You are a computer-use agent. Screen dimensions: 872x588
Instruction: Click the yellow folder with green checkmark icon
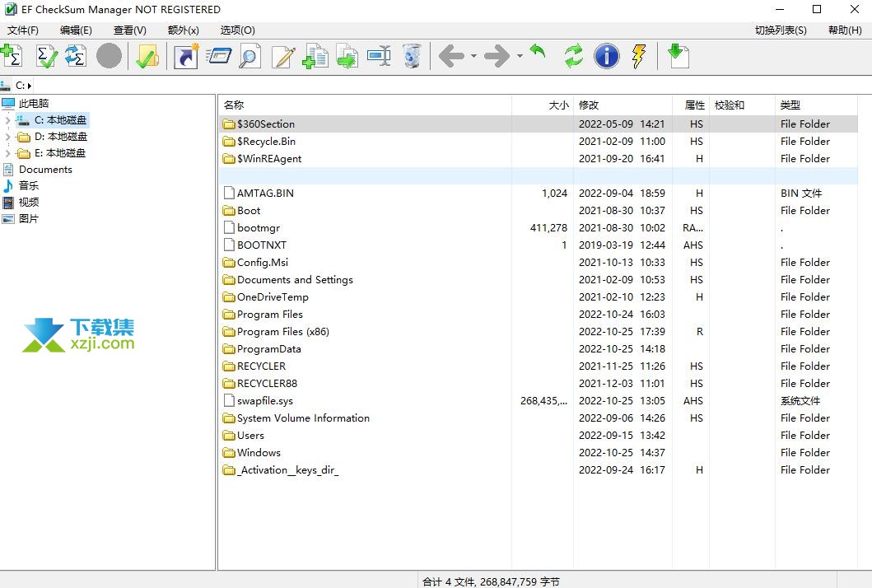pos(147,56)
